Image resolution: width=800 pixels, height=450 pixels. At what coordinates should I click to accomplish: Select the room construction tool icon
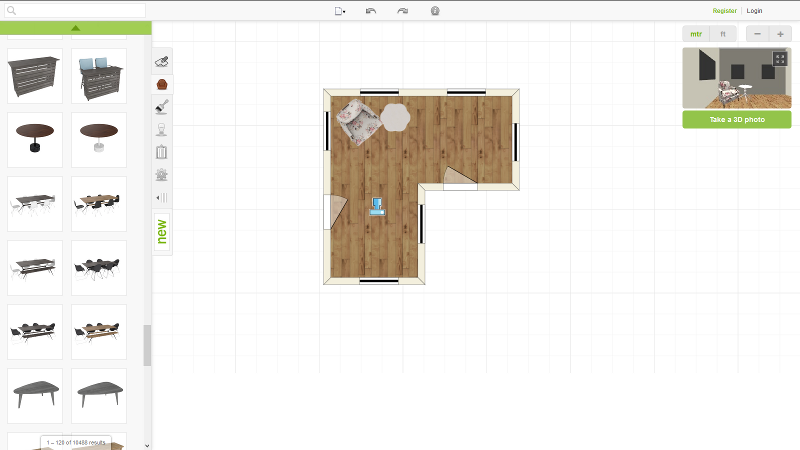[x=162, y=62]
